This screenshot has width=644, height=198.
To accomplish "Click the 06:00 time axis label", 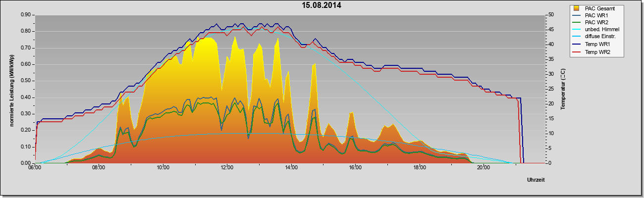I will (x=35, y=168).
